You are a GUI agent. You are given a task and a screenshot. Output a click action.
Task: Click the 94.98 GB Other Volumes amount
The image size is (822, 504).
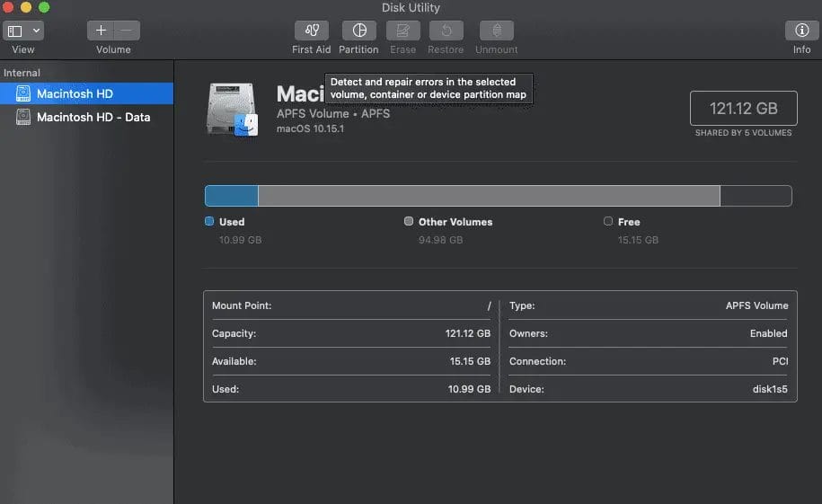[x=440, y=240]
